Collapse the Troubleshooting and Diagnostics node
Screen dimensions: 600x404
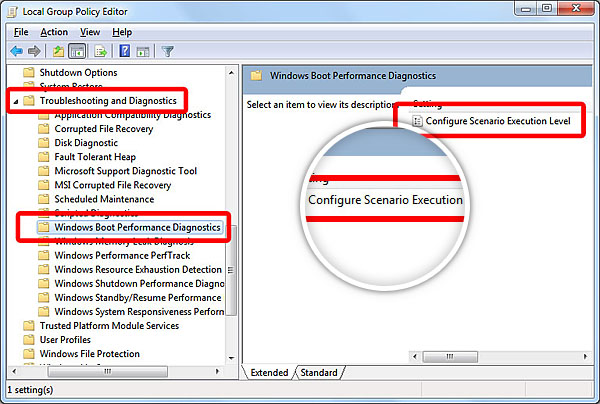pyautogui.click(x=16, y=101)
